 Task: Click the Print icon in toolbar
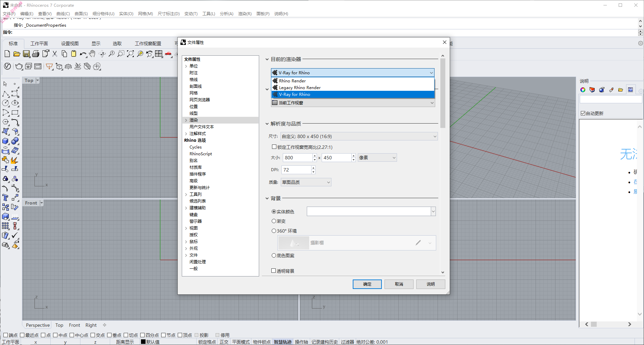[35, 54]
